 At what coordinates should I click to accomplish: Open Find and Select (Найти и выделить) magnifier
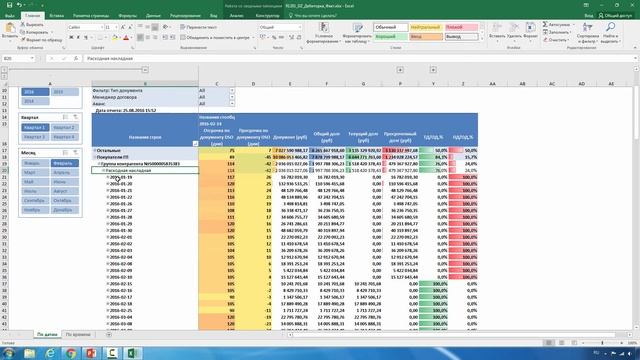(611, 33)
